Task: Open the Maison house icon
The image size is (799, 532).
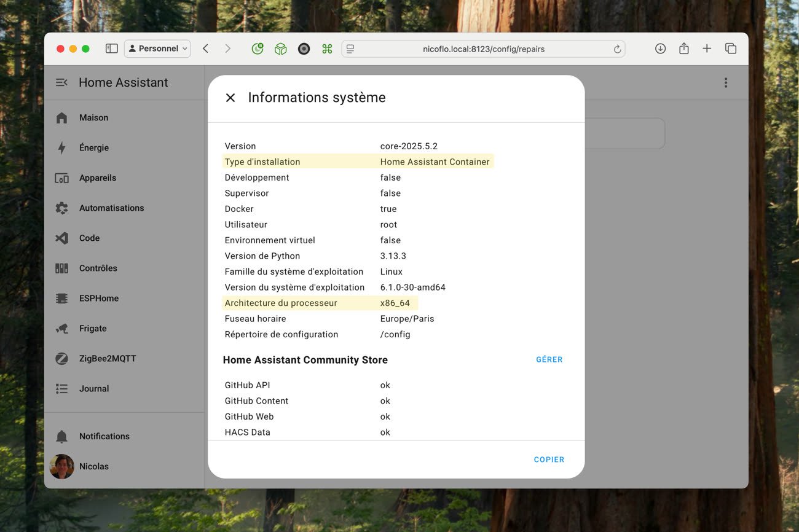Action: (x=61, y=117)
